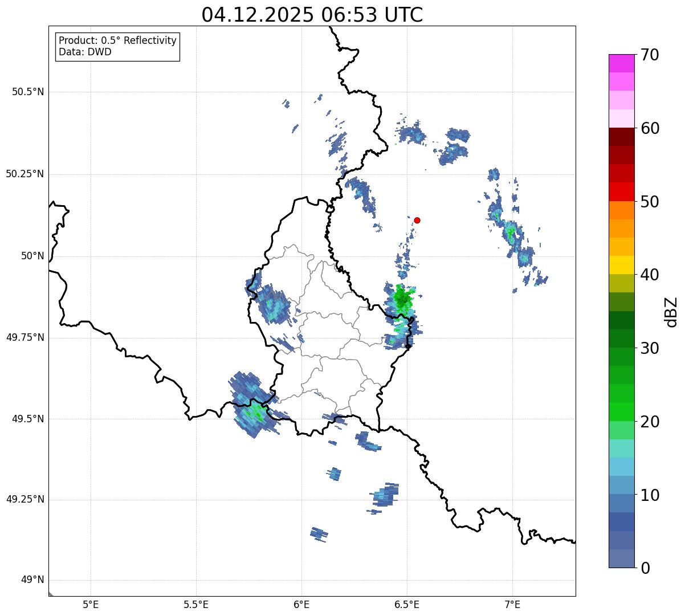Click the '49.5°N' latitude label

28,419
